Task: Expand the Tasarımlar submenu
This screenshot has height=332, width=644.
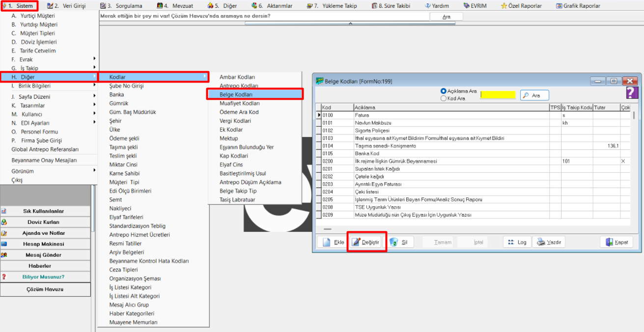Action: pyautogui.click(x=49, y=106)
